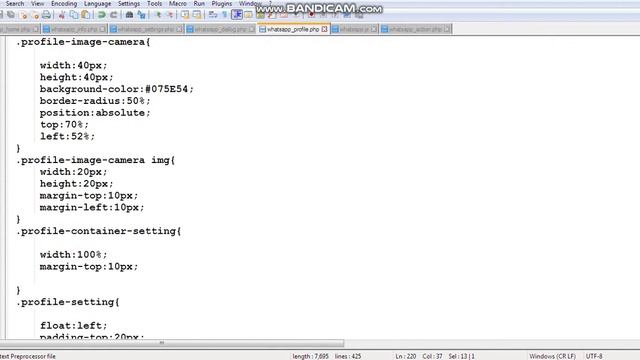Toggle the Word wrap toolbar icon

pyautogui.click(x=213, y=15)
